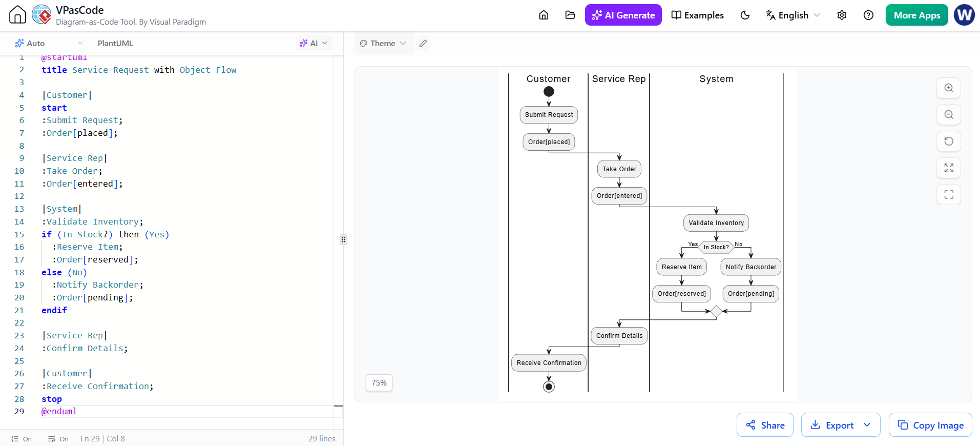The height and width of the screenshot is (446, 980).
Task: Click line number 15 in gutter
Action: [x=19, y=234]
